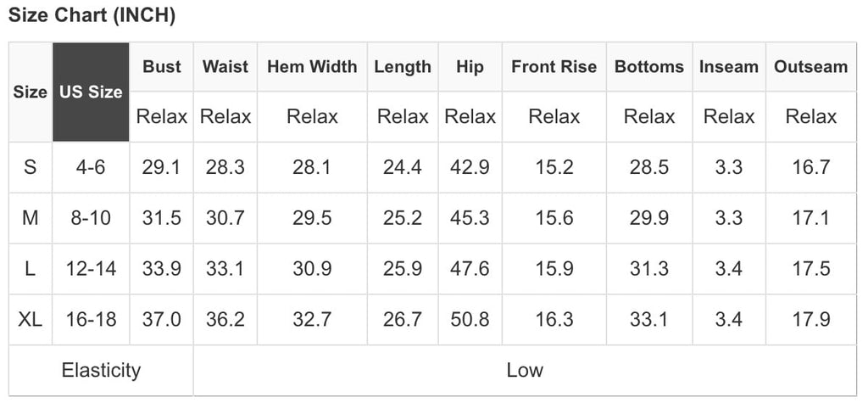Image resolution: width=868 pixels, height=403 pixels.
Task: Select the Bottoms column header
Action: [x=649, y=67]
